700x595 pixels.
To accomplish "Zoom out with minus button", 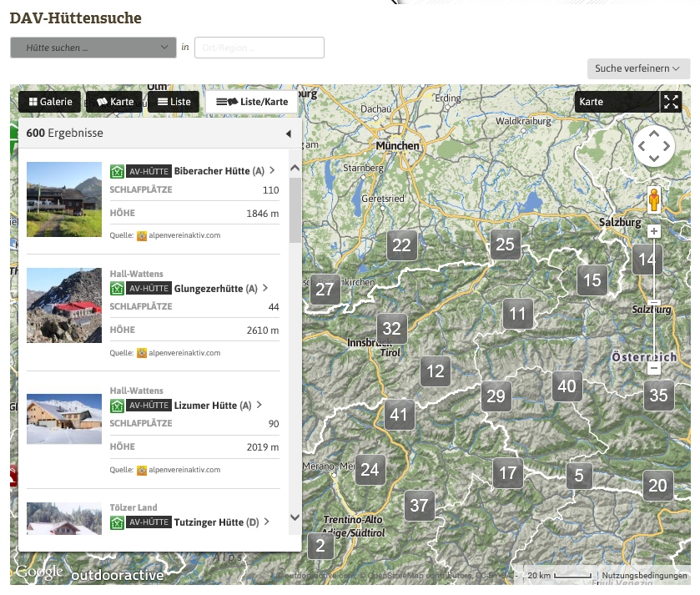I will coord(654,368).
